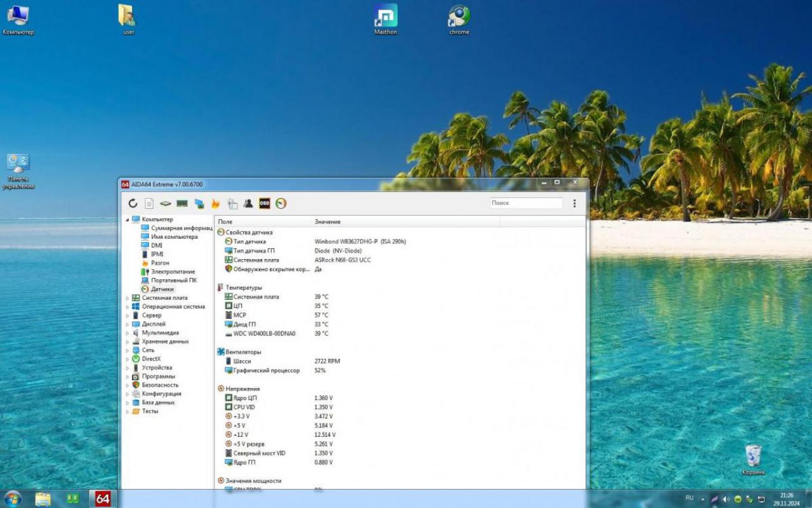Select the Панель управления desktop icon
The image size is (812, 508).
coord(18,171)
